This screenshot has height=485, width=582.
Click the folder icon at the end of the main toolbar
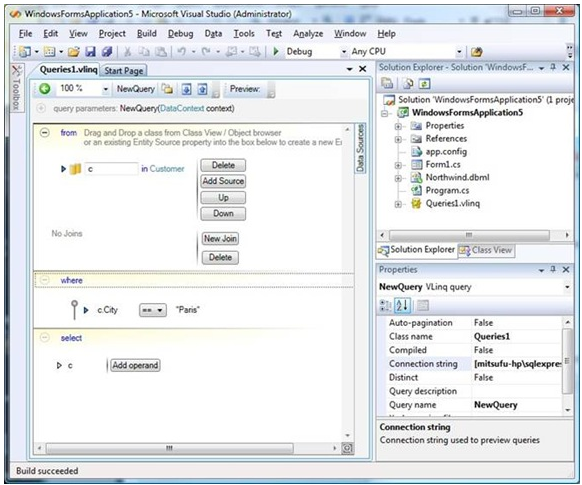tap(476, 52)
